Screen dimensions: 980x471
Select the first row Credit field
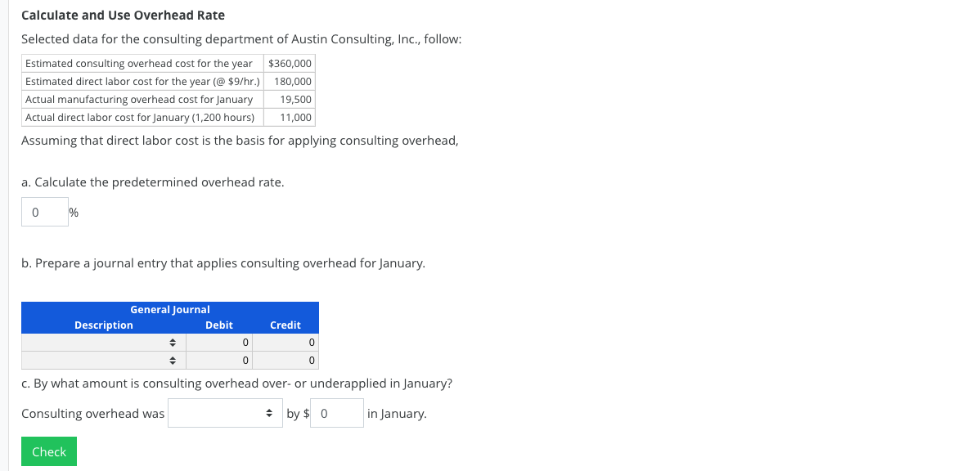coord(285,343)
